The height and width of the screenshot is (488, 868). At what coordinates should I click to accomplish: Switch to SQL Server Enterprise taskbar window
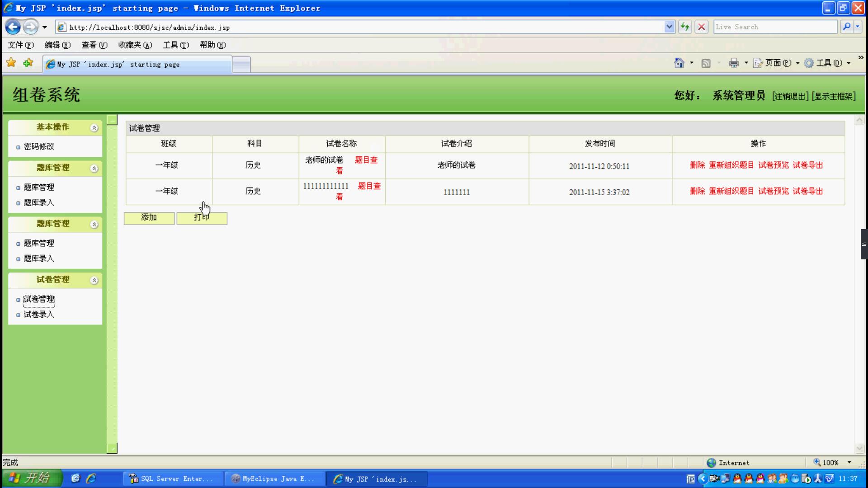pyautogui.click(x=174, y=479)
